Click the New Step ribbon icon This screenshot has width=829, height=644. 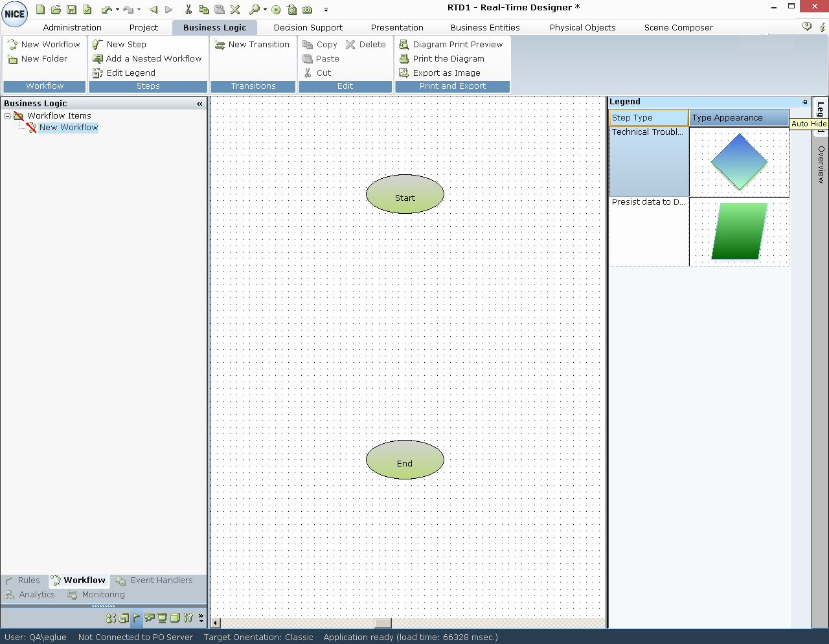(98, 45)
